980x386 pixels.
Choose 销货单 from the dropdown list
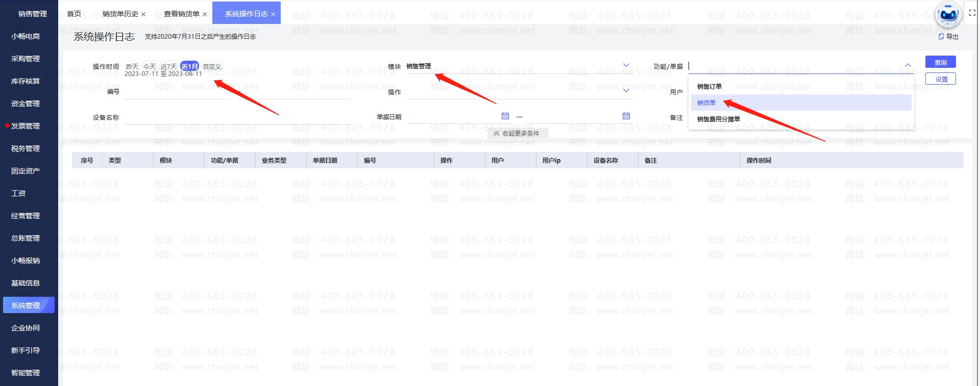(x=800, y=102)
